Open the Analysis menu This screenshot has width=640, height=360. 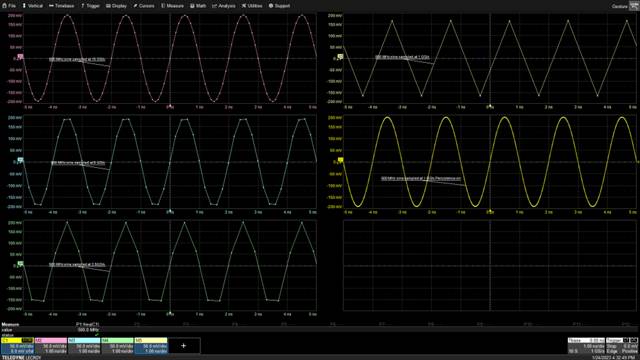(224, 6)
